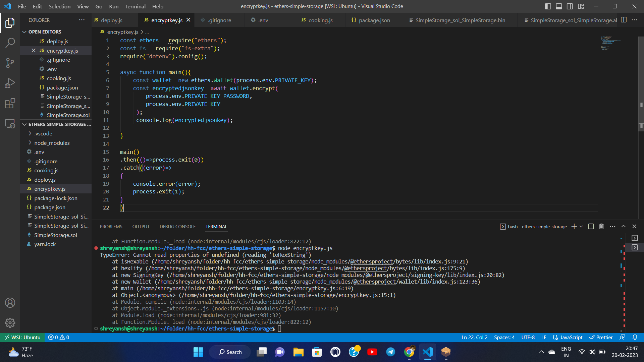Toggle bottom panel visibility
Screen dimensions: 644x362
tap(559, 6)
